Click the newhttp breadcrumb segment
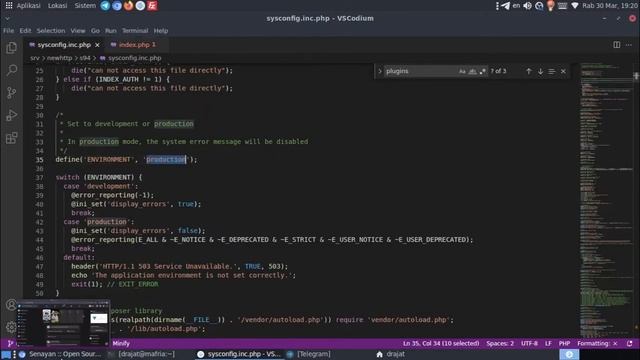Screen dimensions: 640x360 click(59, 58)
